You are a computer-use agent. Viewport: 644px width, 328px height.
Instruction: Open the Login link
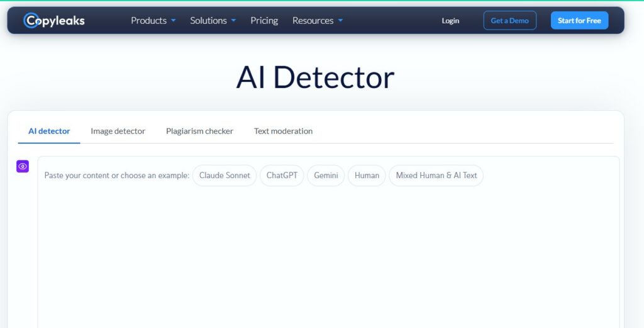[450, 21]
